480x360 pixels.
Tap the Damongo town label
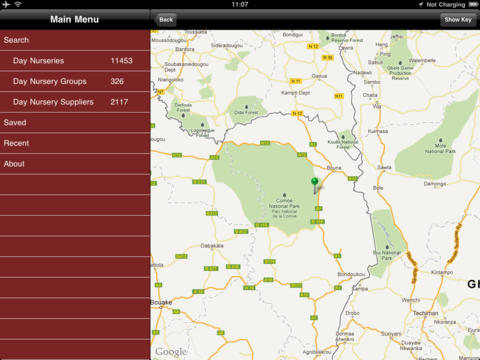(435, 184)
